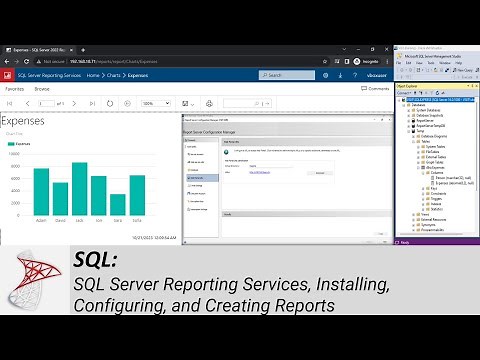The height and width of the screenshot is (360, 480).
Task: Open the Favorites tab
Action: coord(15,89)
